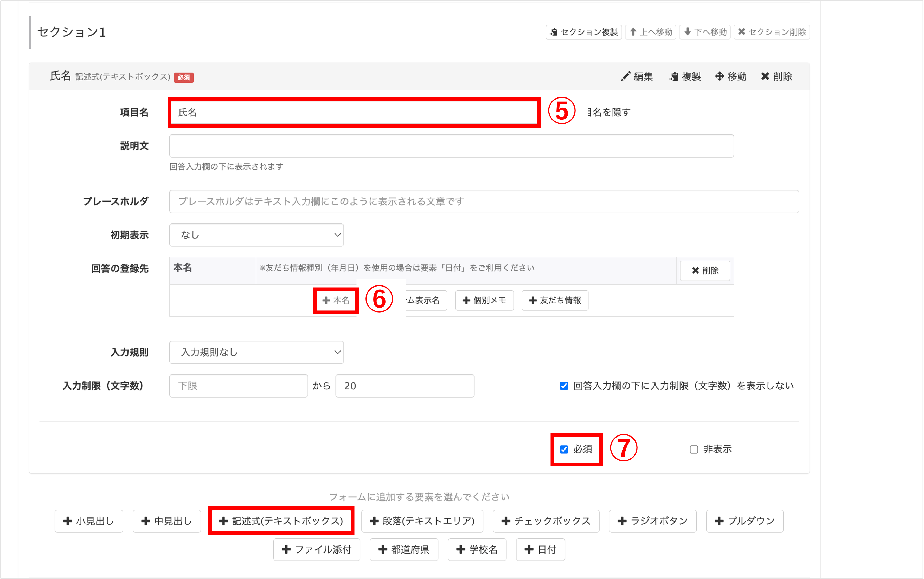The image size is (924, 579).
Task: Toggle the hide 入力制限 display checkbox
Action: pyautogui.click(x=564, y=386)
